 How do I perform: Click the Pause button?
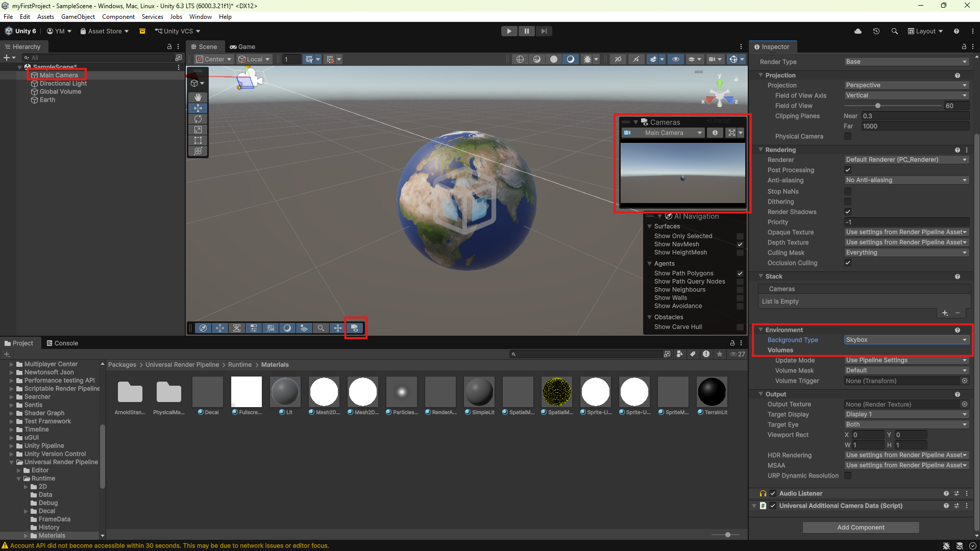[526, 31]
